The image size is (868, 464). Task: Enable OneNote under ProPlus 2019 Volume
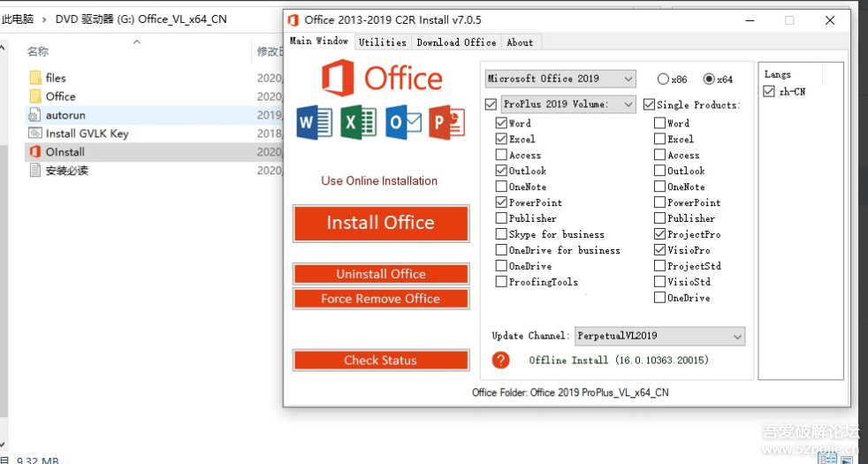click(501, 186)
